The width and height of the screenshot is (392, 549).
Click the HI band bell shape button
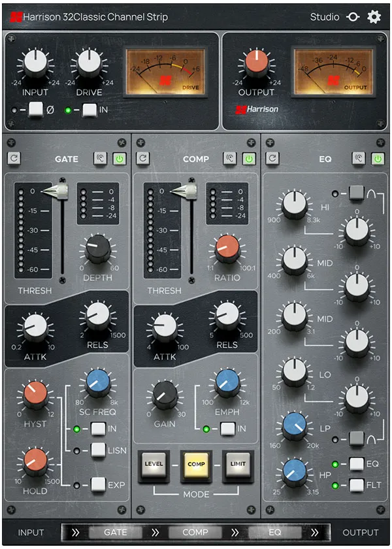pos(356,193)
